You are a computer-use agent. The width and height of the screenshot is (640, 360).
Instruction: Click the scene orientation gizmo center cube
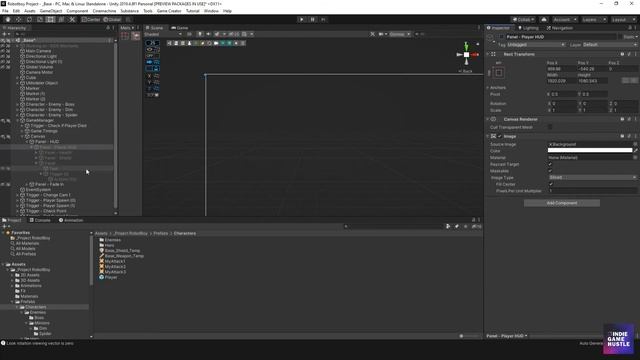click(x=466, y=55)
